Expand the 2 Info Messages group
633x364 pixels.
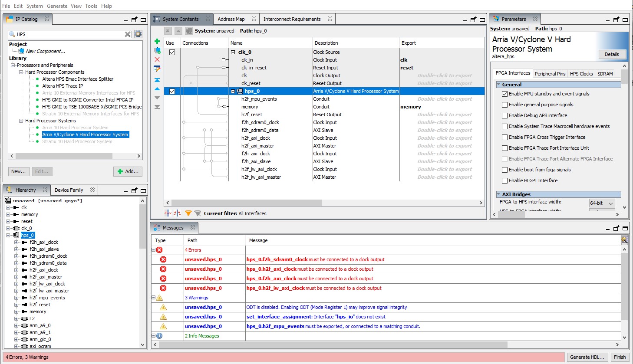tap(153, 336)
